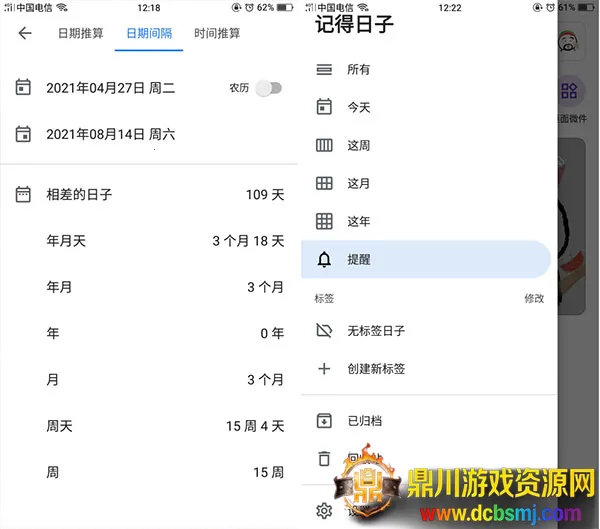Click the 这月 month grid icon
600x529 pixels.
click(x=324, y=183)
